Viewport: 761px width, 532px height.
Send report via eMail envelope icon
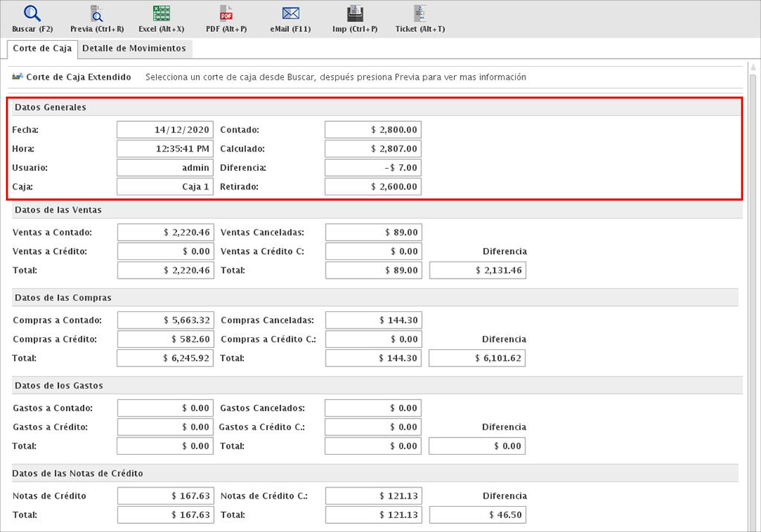[x=291, y=13]
